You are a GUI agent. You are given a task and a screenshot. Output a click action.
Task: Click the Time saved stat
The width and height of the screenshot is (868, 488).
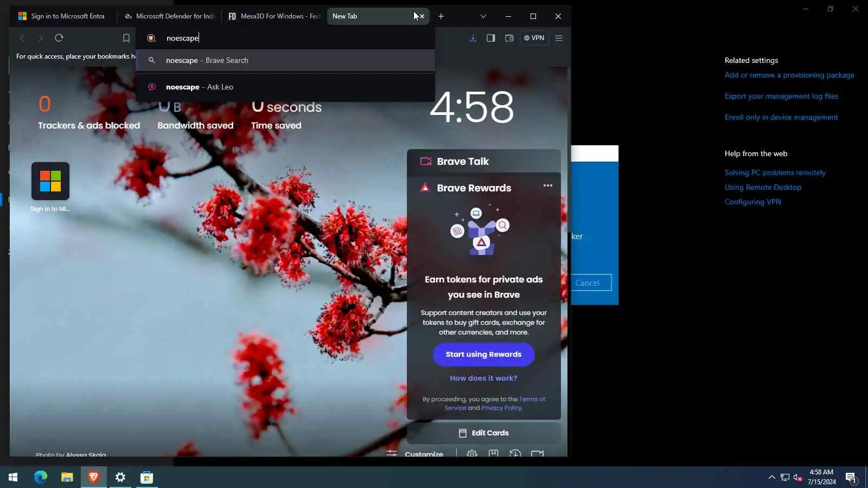(286, 115)
